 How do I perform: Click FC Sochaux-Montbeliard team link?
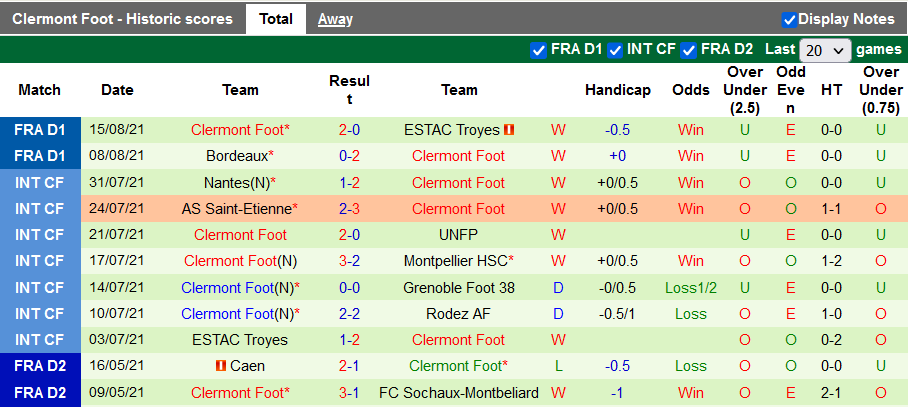(x=459, y=392)
